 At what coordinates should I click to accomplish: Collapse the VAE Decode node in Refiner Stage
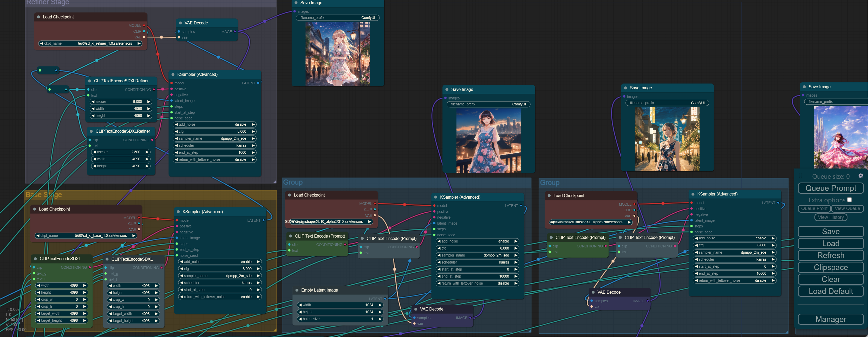180,23
